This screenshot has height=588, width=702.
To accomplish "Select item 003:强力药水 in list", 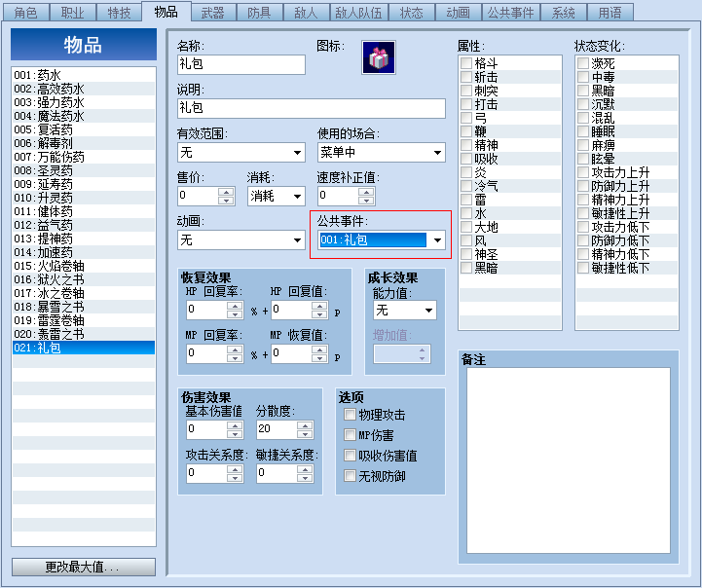I will (84, 102).
